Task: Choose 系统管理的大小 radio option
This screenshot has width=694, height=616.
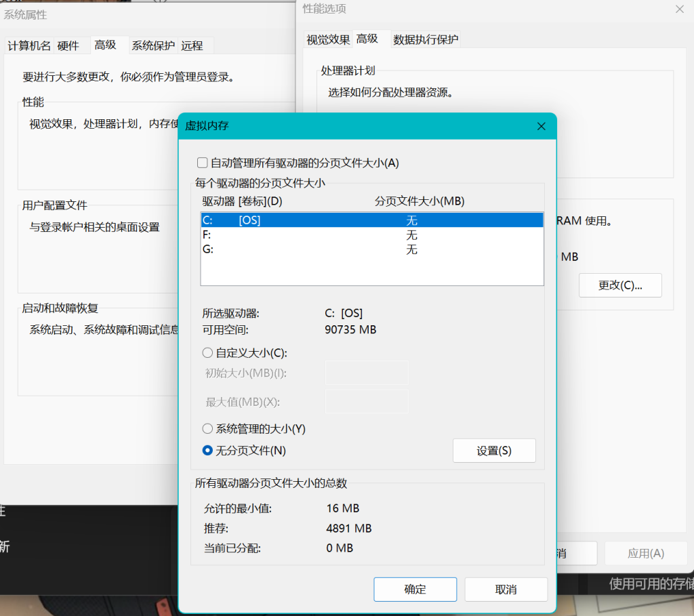Action: click(x=207, y=429)
